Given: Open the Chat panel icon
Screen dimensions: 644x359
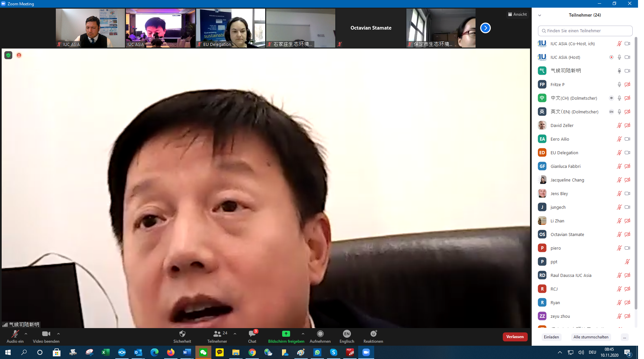Looking at the screenshot, I should click(x=252, y=334).
